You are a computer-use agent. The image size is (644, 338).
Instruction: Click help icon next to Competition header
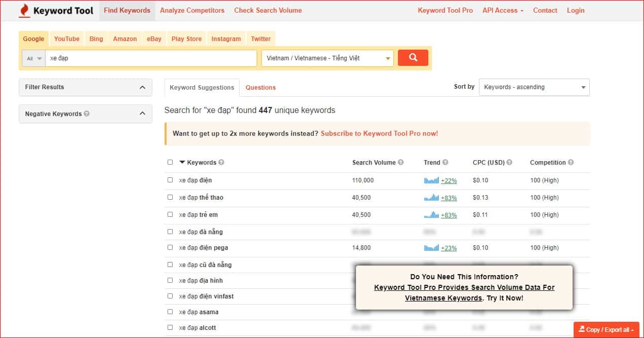tap(571, 163)
